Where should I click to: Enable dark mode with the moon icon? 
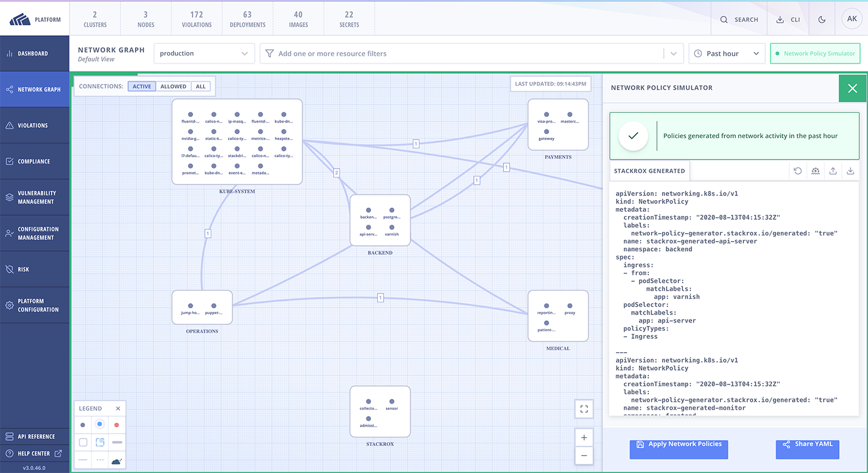click(x=822, y=19)
